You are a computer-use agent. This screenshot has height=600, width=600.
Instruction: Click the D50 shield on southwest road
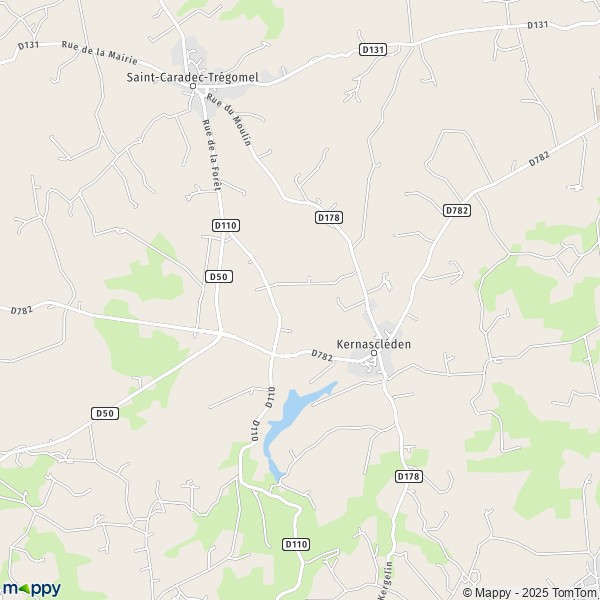point(105,414)
